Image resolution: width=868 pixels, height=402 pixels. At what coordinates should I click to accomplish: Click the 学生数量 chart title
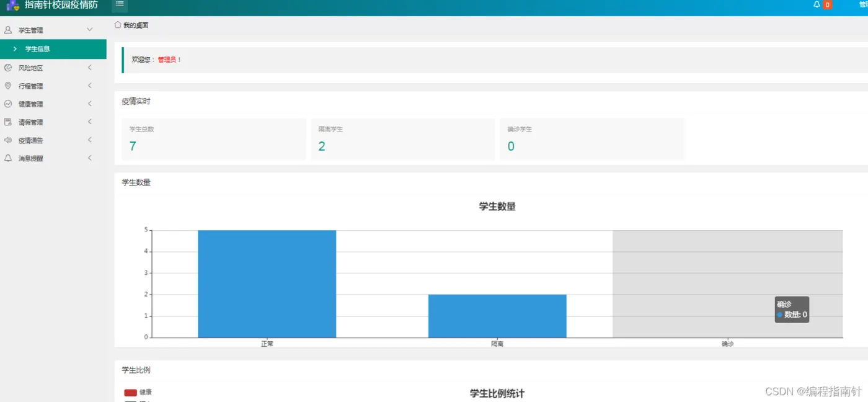click(x=497, y=207)
